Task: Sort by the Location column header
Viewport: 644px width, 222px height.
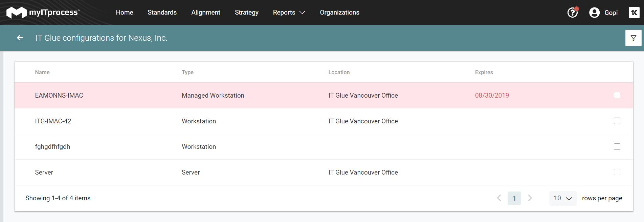Action: [339, 72]
